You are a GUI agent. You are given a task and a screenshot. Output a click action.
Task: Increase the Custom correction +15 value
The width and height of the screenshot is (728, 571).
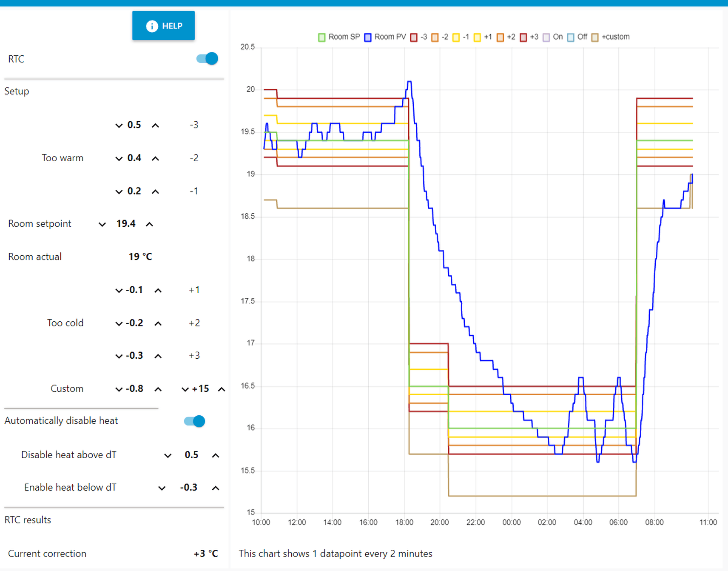coord(222,389)
